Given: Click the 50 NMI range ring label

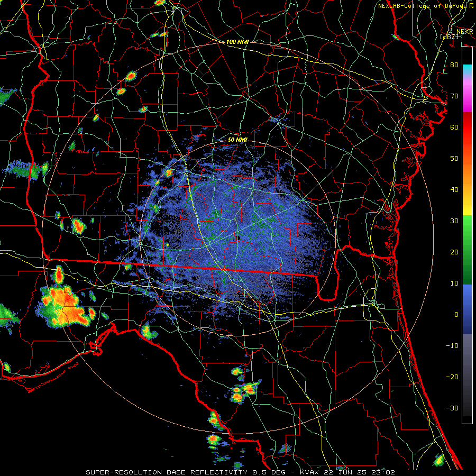Looking at the screenshot, I should 237,140.
